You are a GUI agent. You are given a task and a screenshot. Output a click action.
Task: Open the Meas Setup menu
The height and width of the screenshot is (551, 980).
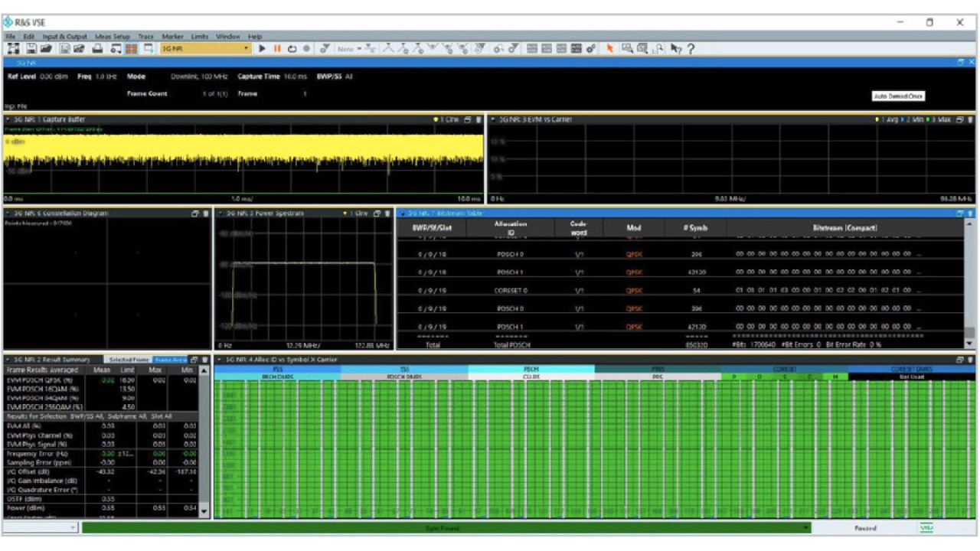pos(113,36)
